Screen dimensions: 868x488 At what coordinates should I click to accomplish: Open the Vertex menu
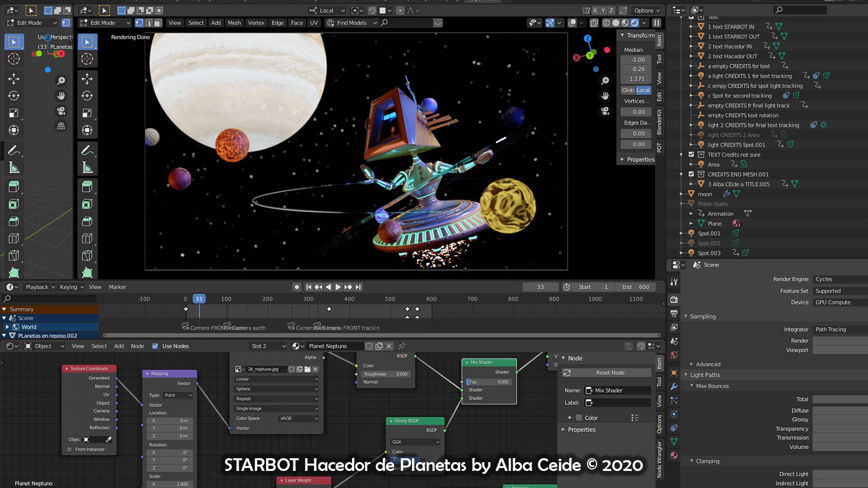(256, 22)
